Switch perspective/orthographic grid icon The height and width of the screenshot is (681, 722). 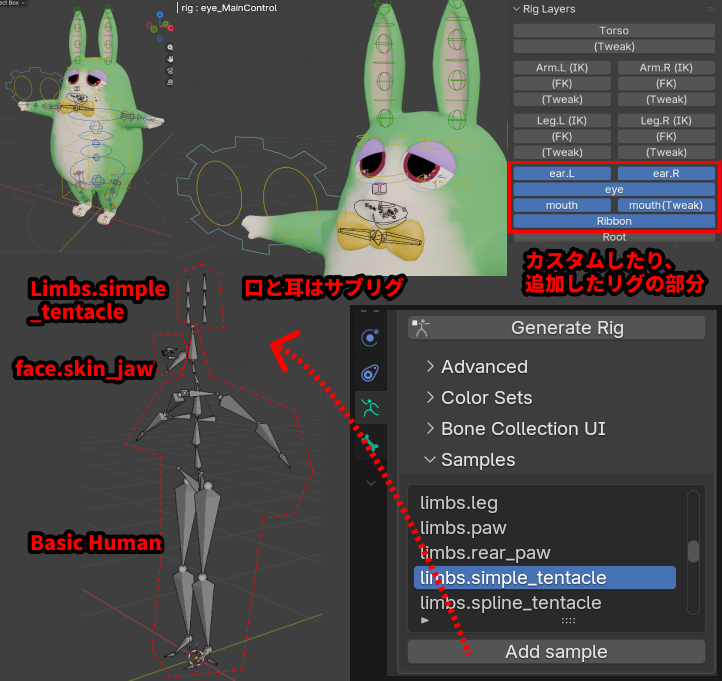[171, 80]
